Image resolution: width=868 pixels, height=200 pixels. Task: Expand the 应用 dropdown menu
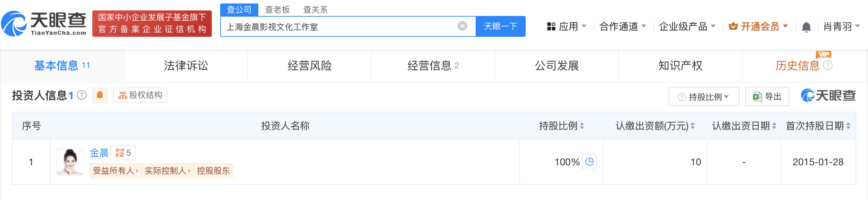point(567,26)
